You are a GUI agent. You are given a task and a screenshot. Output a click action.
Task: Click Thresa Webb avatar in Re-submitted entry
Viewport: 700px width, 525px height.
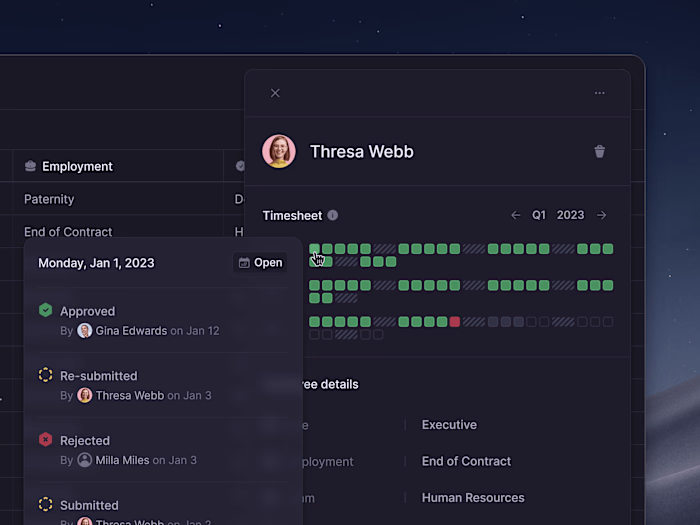click(x=85, y=396)
